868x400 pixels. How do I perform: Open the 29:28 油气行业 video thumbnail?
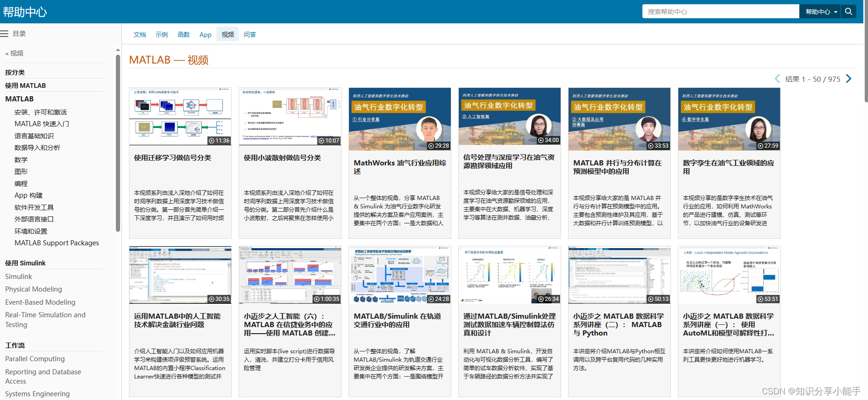(399, 119)
